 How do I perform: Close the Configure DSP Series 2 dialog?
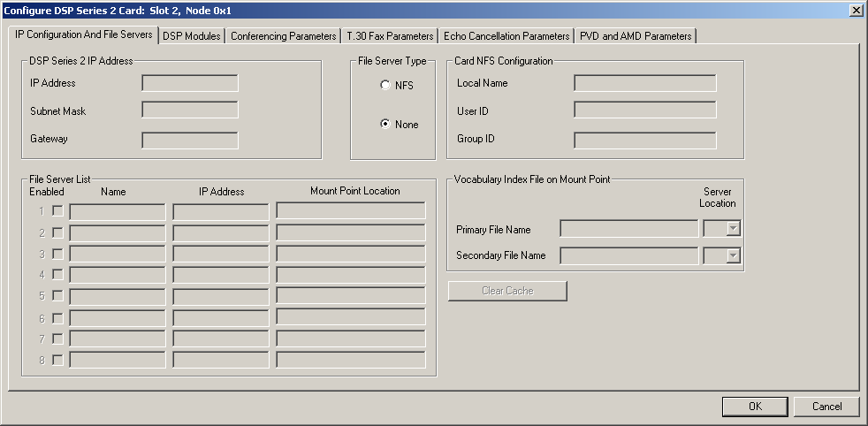coord(856,10)
